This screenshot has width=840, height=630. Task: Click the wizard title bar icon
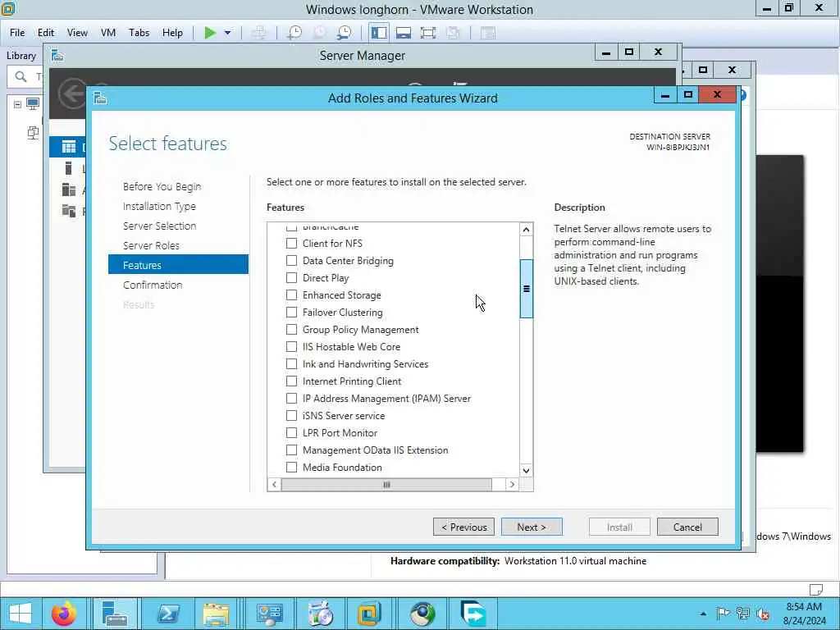(100, 98)
